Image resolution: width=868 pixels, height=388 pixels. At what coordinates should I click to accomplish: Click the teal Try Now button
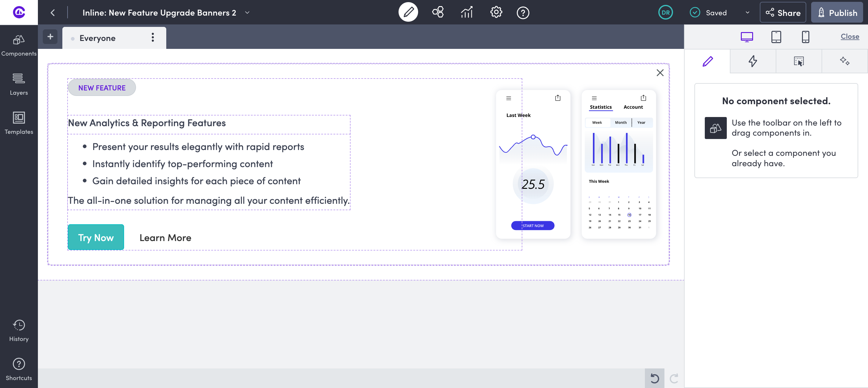tap(96, 237)
